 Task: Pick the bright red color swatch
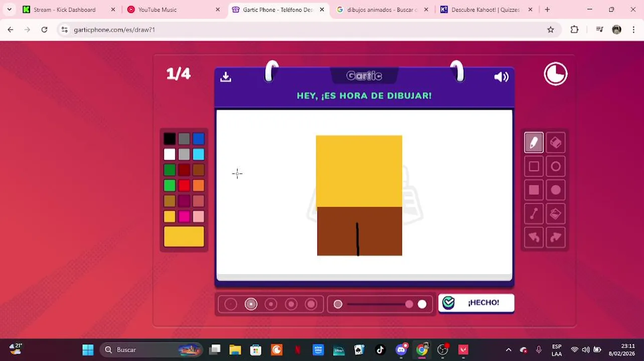point(184,186)
